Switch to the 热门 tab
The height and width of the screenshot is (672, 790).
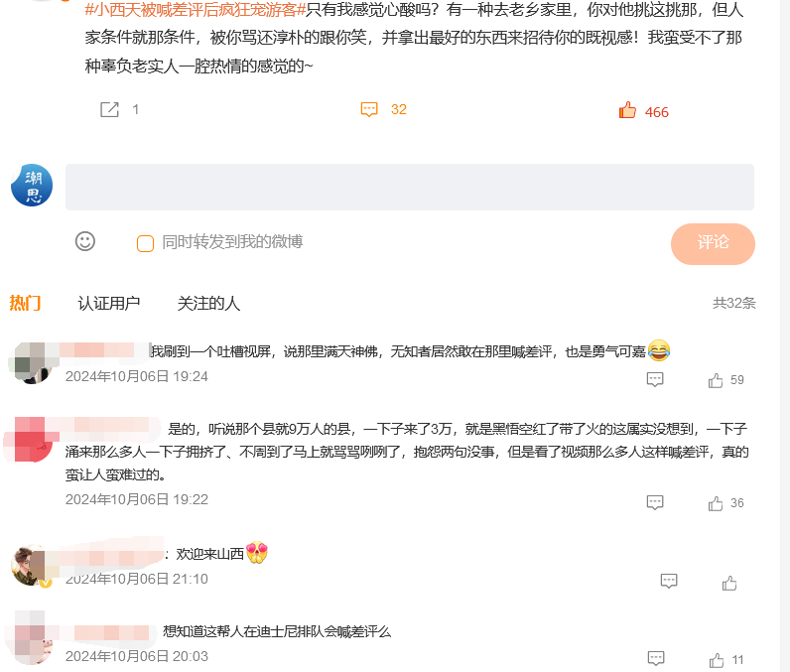[25, 304]
